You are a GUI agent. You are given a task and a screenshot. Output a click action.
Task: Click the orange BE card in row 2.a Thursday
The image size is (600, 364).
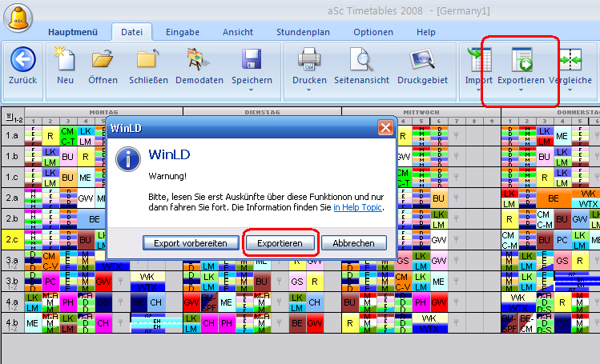[x=553, y=198]
